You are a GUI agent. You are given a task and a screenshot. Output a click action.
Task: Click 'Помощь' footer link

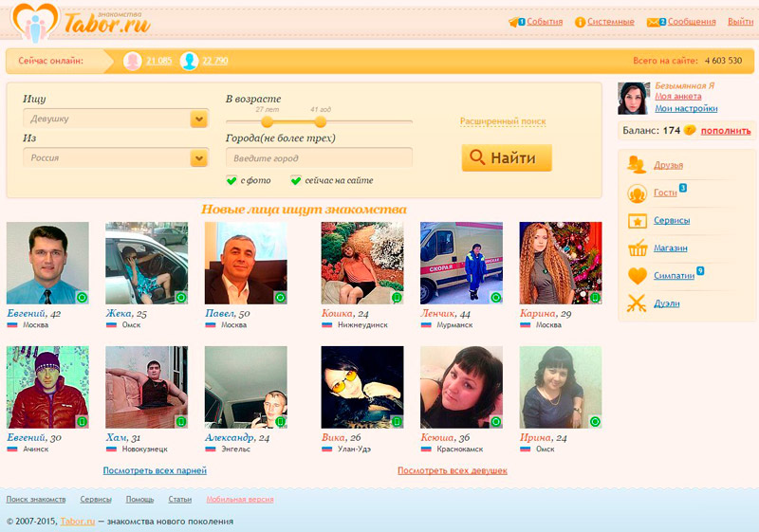click(x=139, y=499)
